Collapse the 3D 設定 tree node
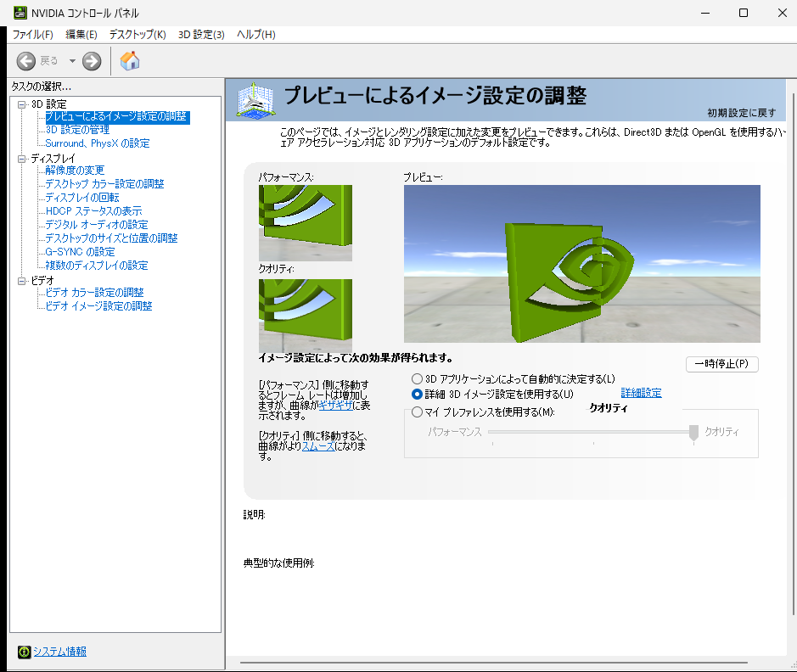Screen dimensions: 797x672 (x=22, y=104)
